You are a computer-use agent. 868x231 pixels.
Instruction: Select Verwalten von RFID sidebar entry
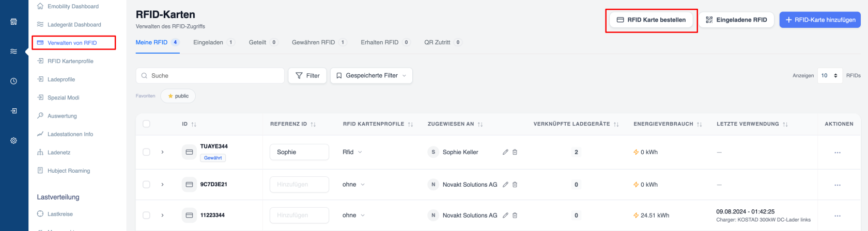pyautogui.click(x=67, y=43)
